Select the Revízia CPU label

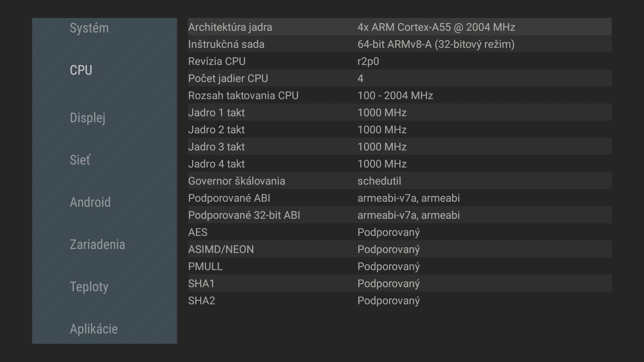(x=217, y=61)
